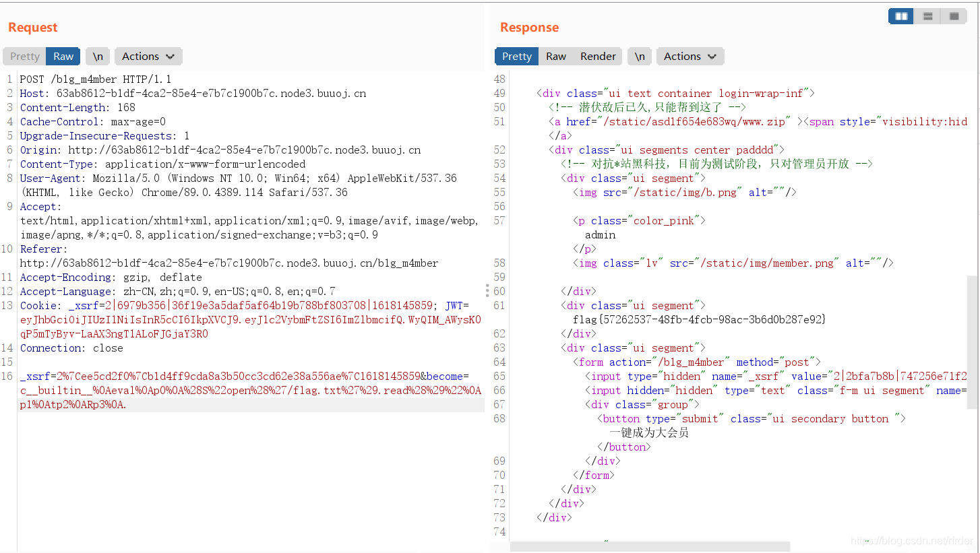The height and width of the screenshot is (553, 980).
Task: Click the login-wrap-inf div line
Action: click(675, 94)
